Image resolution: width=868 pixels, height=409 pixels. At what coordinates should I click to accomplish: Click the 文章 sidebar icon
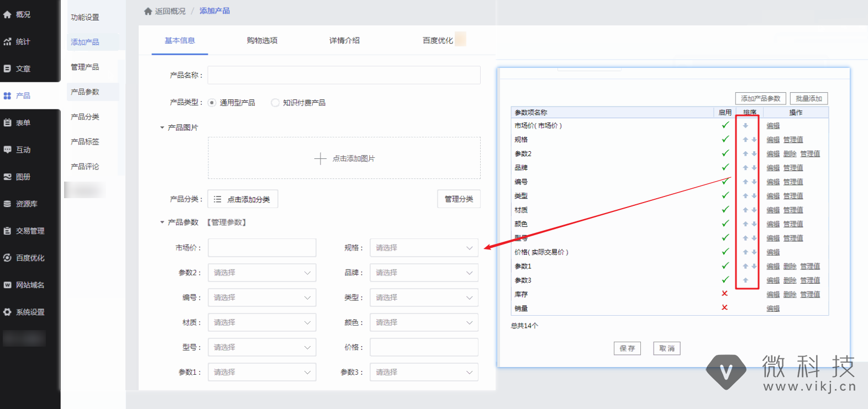click(7, 68)
